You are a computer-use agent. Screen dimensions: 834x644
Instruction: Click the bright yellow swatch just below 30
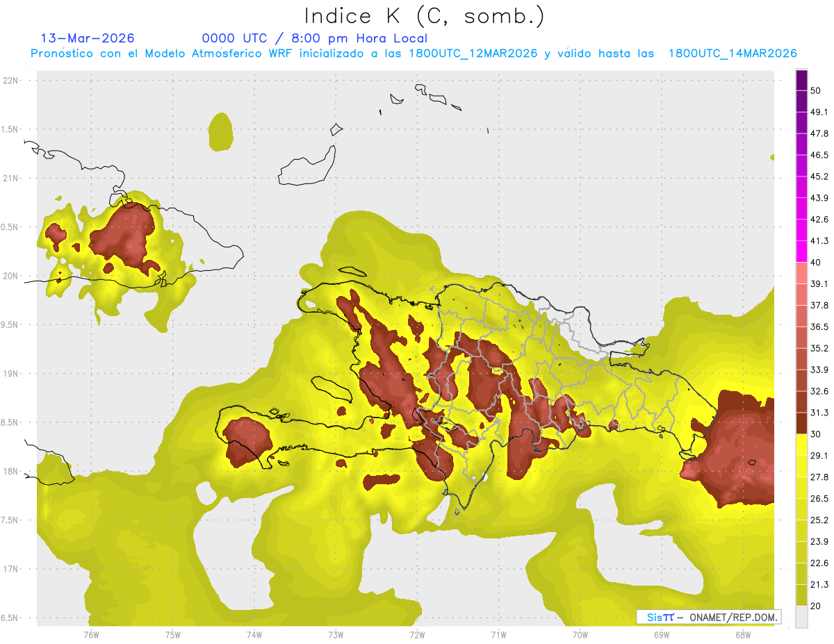point(802,445)
